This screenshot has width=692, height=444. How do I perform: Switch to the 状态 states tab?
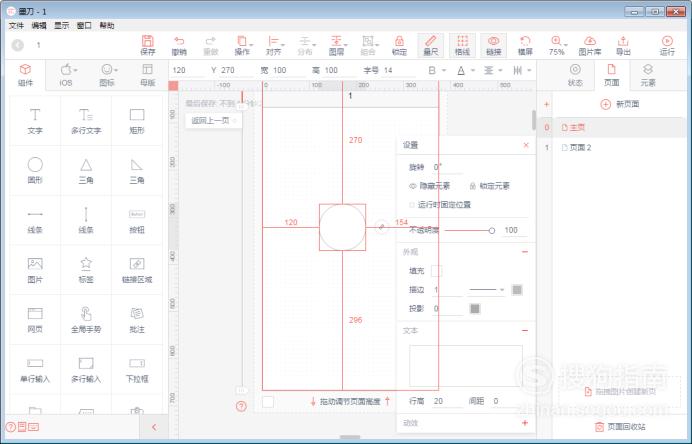pyautogui.click(x=575, y=75)
